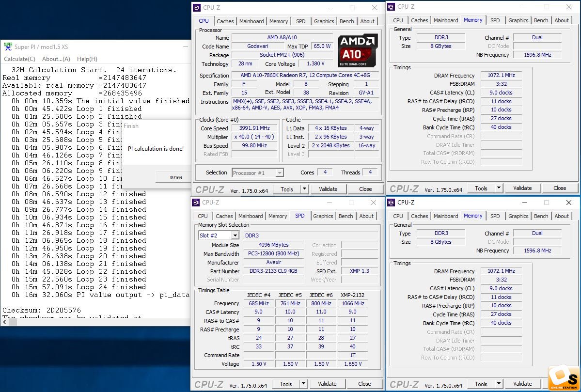Open the Graphics tab in the upper Memory window
This screenshot has width=581, height=392.
point(518,20)
